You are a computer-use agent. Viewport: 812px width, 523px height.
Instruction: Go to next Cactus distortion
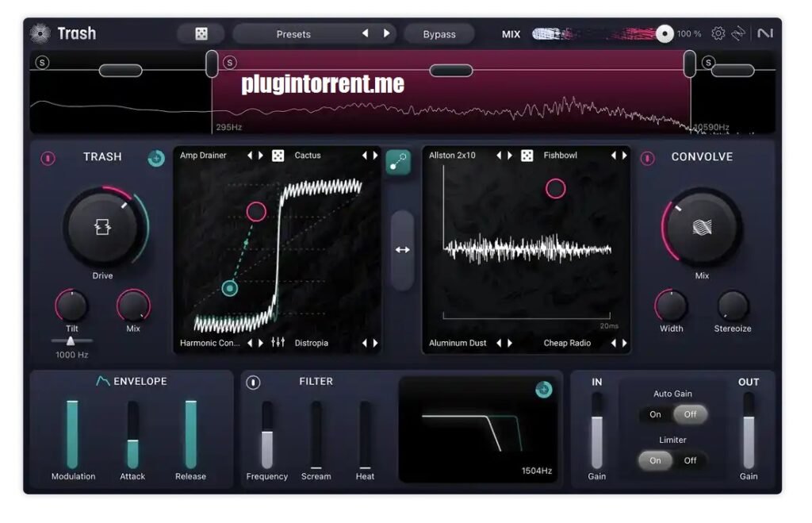(375, 156)
